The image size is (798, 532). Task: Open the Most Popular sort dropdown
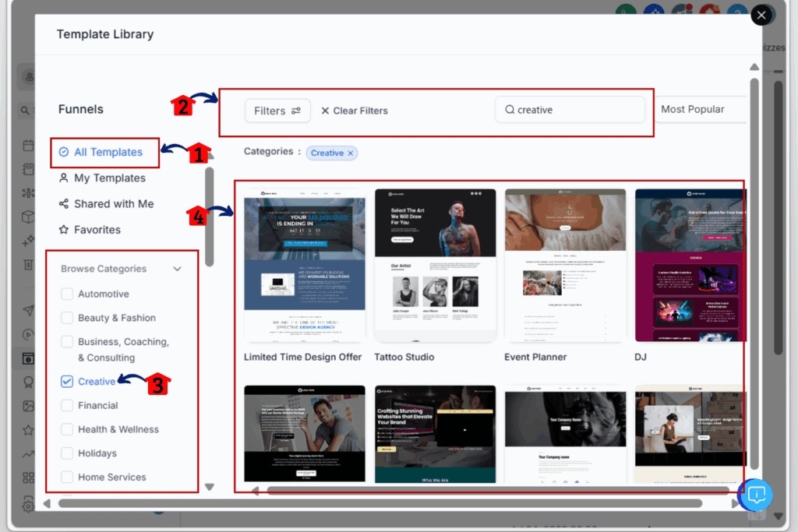click(700, 109)
